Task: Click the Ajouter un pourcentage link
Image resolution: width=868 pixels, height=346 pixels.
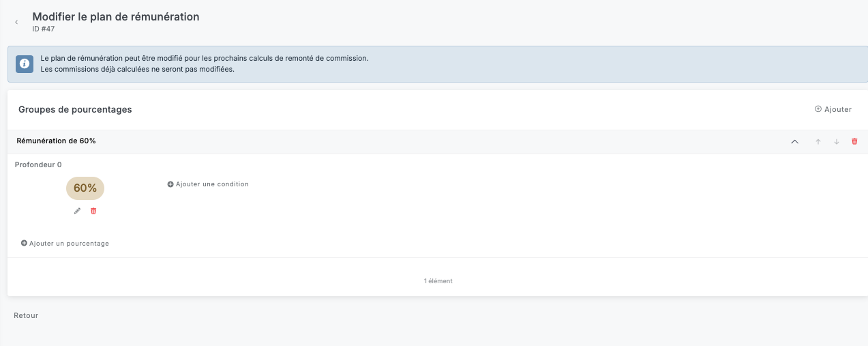Action: 69,244
